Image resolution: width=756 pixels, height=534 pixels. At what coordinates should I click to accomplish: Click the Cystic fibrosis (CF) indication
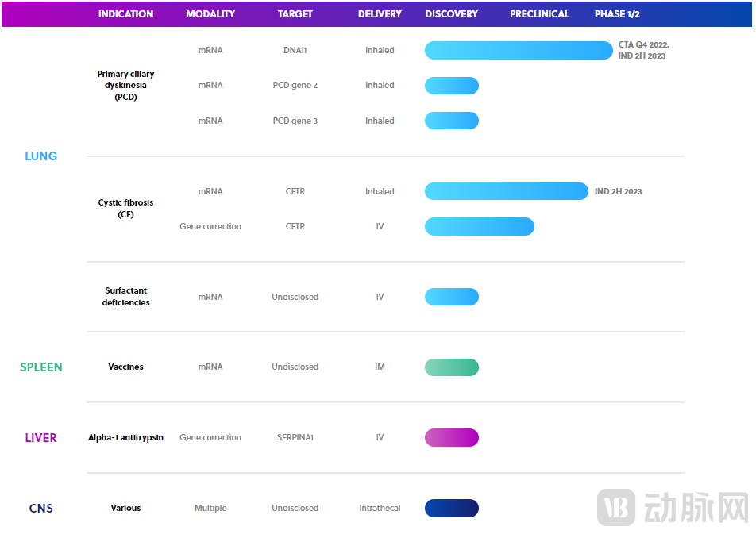tap(125, 209)
